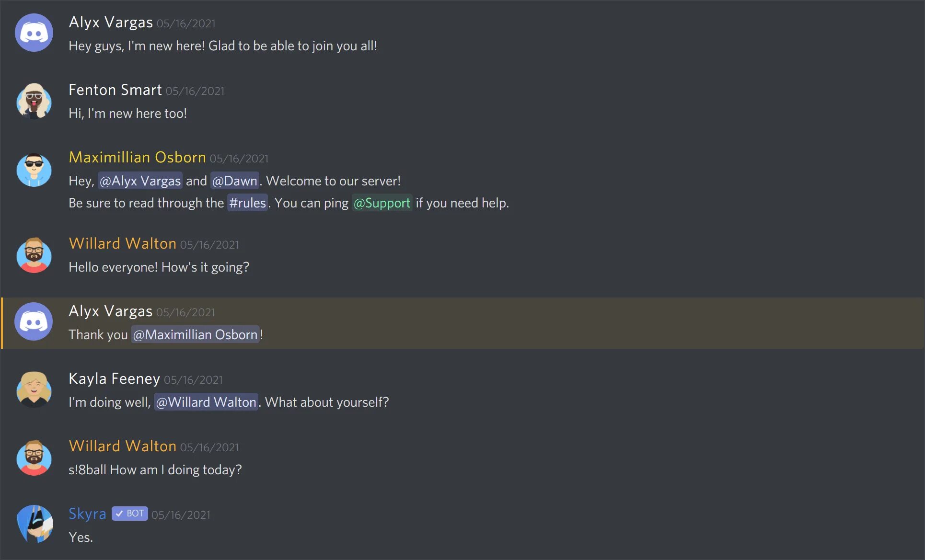Click the verified BOT badge next to Skyra

click(130, 514)
